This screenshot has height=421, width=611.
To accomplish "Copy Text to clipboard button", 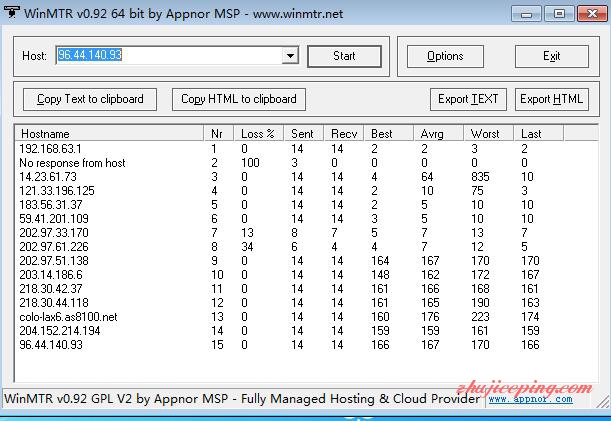I will pos(90,99).
